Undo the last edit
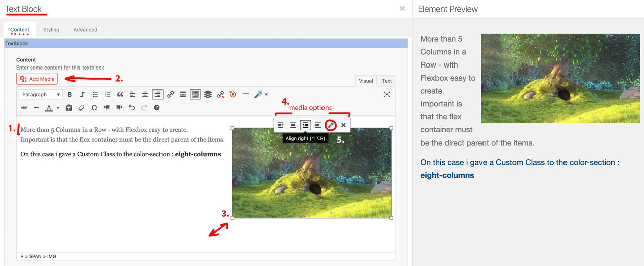Image resolution: width=644 pixels, height=266 pixels. click(x=132, y=108)
